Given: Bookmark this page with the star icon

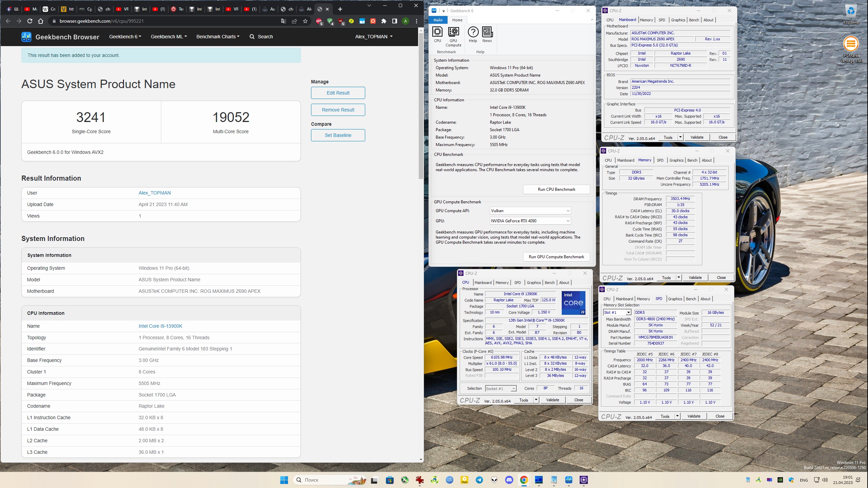Looking at the screenshot, I should coord(305,21).
